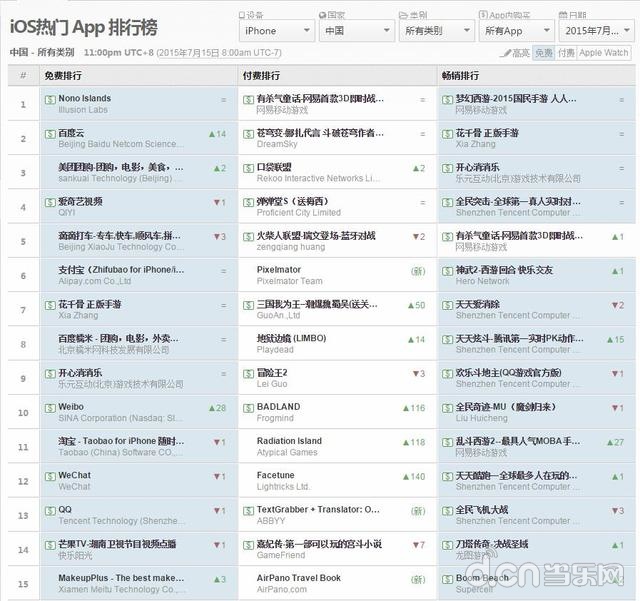Screen dimensions: 640x601
Task: Open QQ app entry
Action: tap(65, 510)
